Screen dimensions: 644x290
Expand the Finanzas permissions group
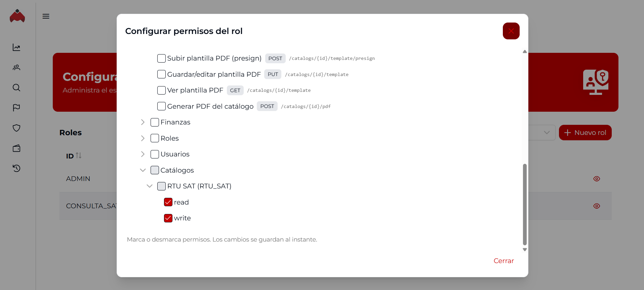[143, 122]
